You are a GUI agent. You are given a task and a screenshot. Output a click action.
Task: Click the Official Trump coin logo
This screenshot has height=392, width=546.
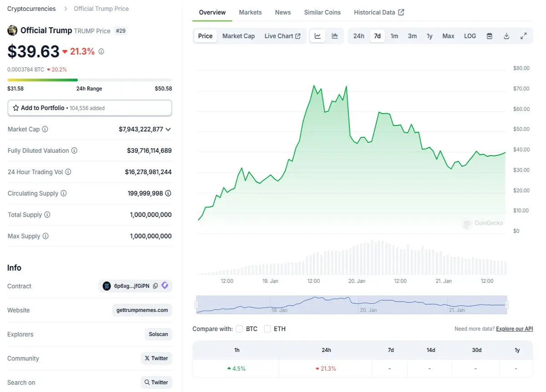click(x=12, y=30)
